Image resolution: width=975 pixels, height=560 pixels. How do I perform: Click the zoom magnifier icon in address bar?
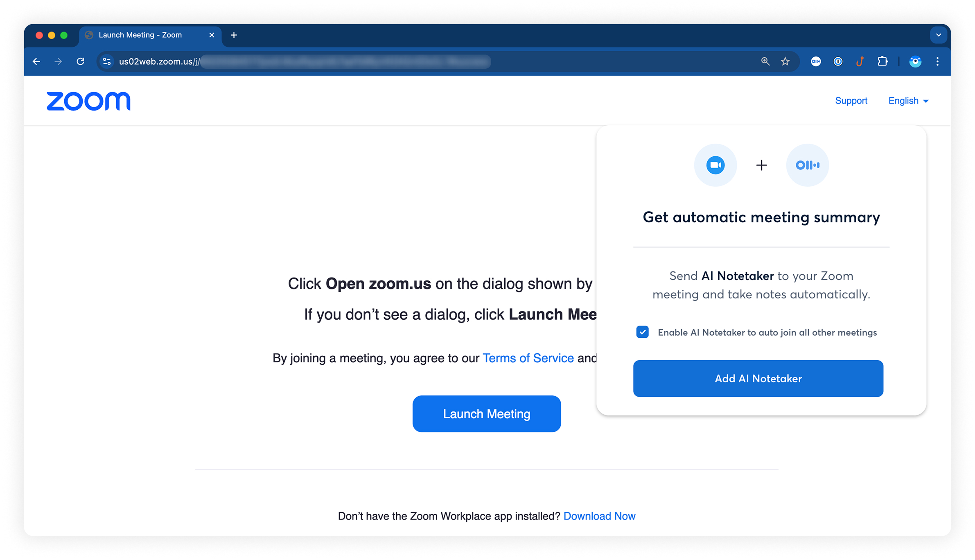765,61
